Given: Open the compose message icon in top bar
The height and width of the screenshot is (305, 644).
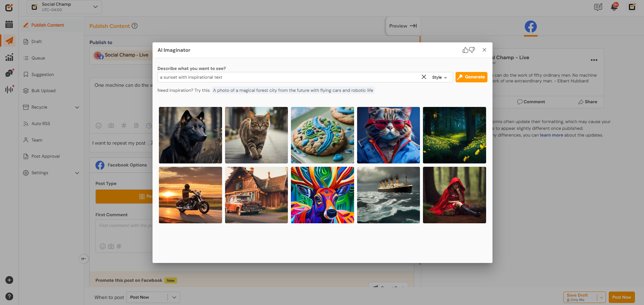Looking at the screenshot, I should pos(598,7).
